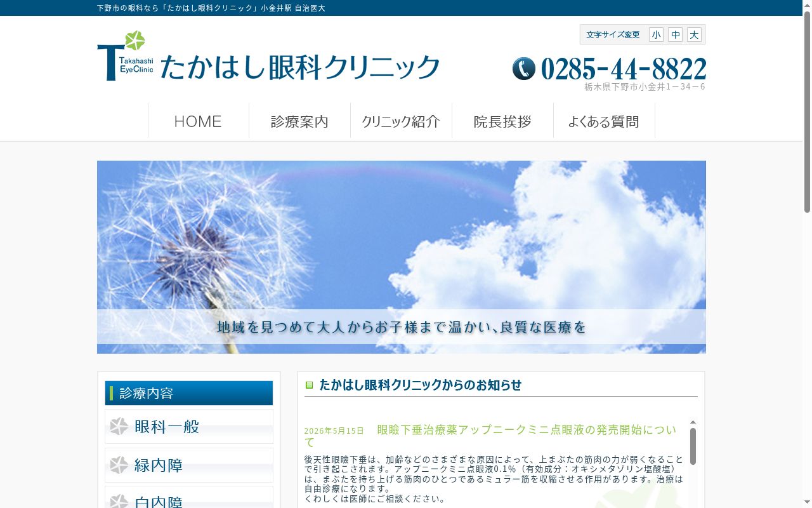Open クリニック紹介 in navigation
812x508 pixels.
pos(401,121)
